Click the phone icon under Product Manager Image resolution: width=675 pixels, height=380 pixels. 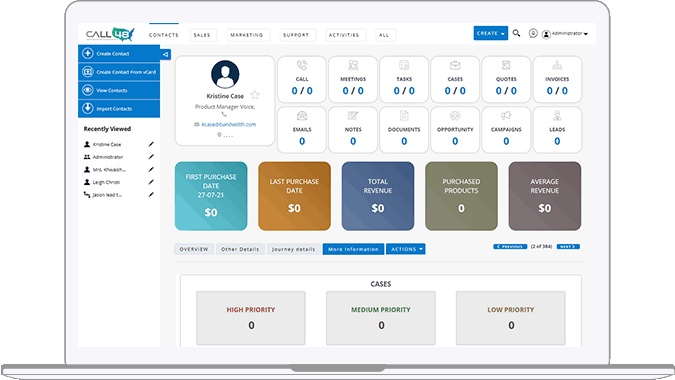click(x=224, y=114)
